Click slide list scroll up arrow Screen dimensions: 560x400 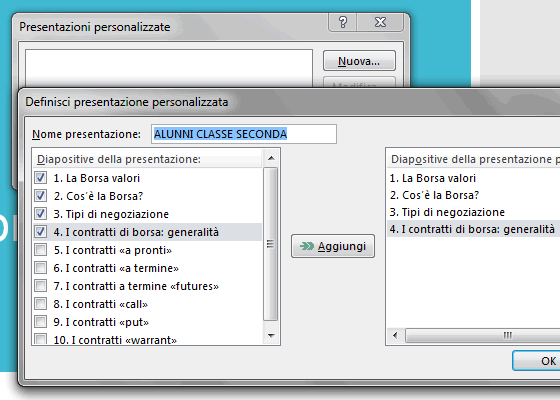[x=271, y=158]
